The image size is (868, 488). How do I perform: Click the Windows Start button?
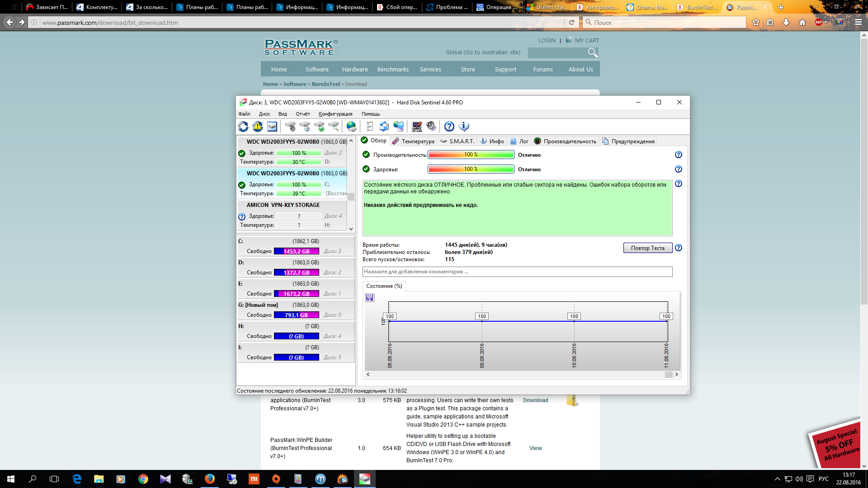tap(11, 479)
